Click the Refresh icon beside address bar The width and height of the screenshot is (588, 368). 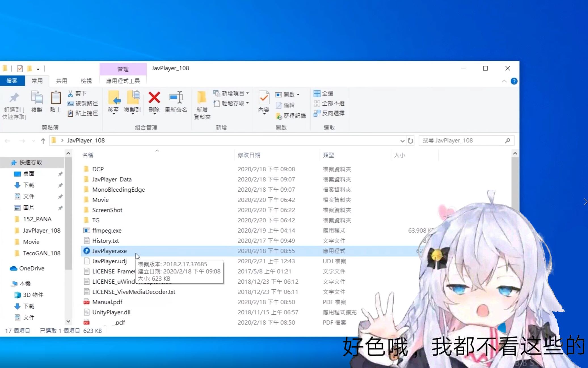tap(410, 141)
